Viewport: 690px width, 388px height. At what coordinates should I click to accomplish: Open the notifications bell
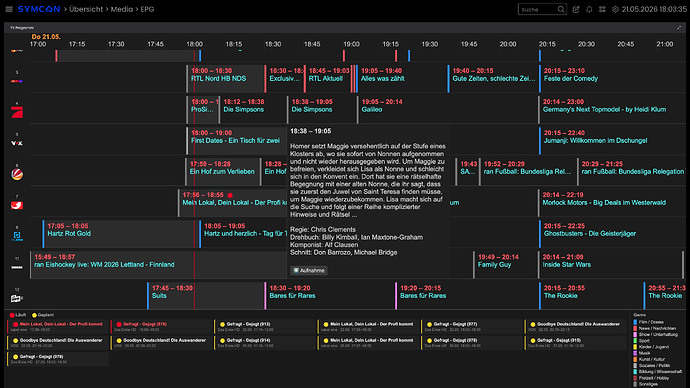[589, 9]
